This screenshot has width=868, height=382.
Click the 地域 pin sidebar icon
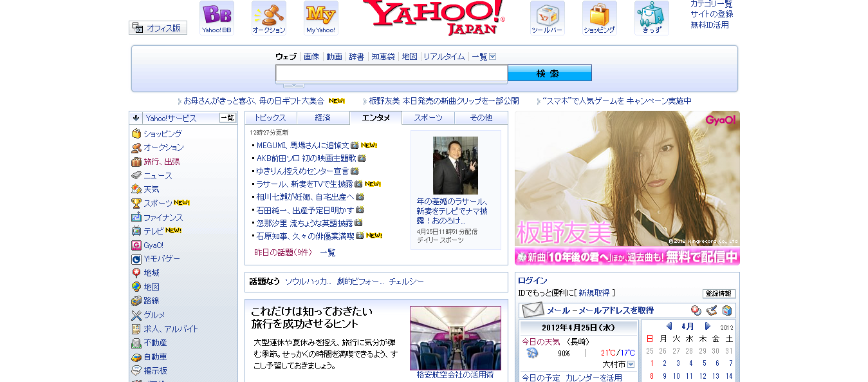136,273
